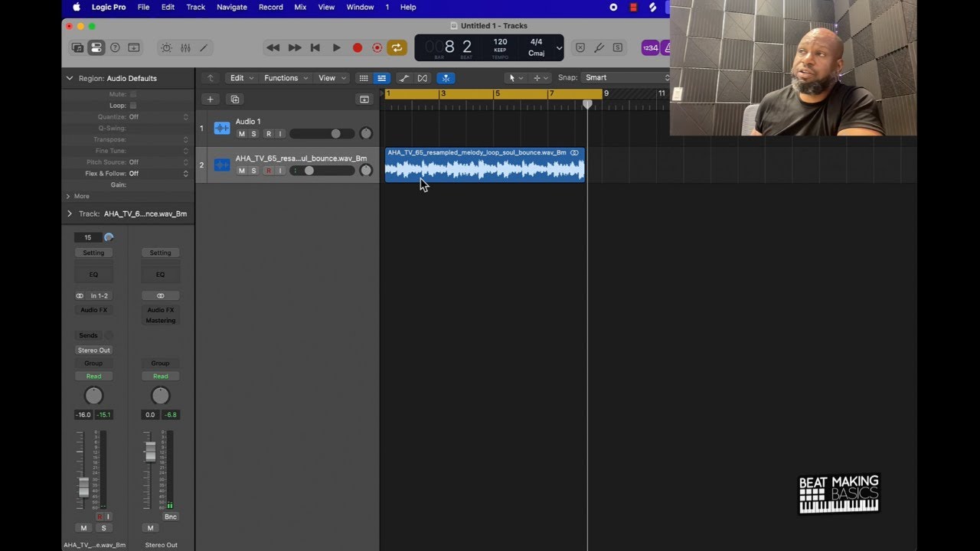Record-enable the Audio 1 track
Screen dimensions: 980x551
(268, 134)
